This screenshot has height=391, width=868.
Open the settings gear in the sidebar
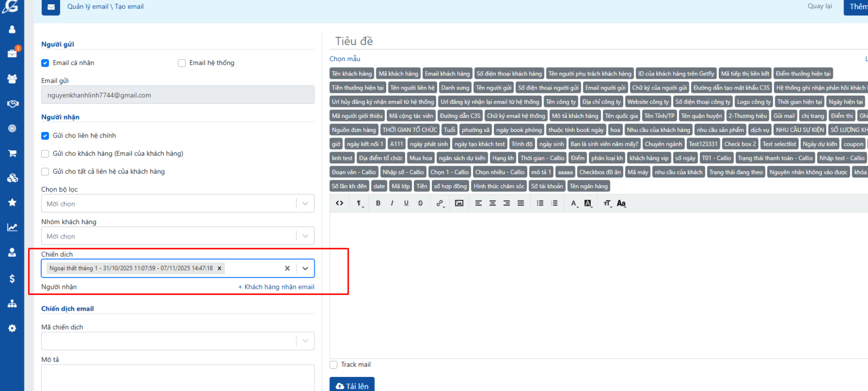point(12,328)
